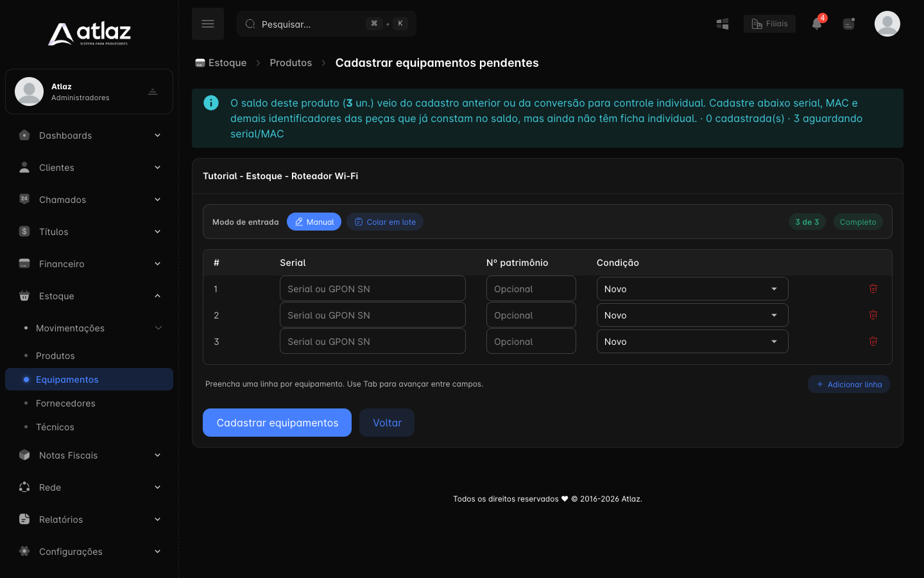Focus the Serial field in row 1
The height and width of the screenshot is (578, 924).
click(x=373, y=288)
